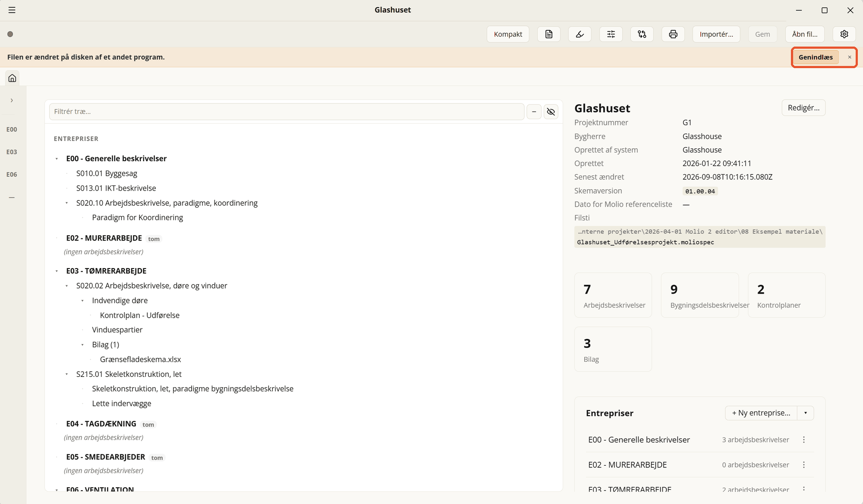Click + Ny entreprise... button
The width and height of the screenshot is (863, 504).
(x=761, y=413)
